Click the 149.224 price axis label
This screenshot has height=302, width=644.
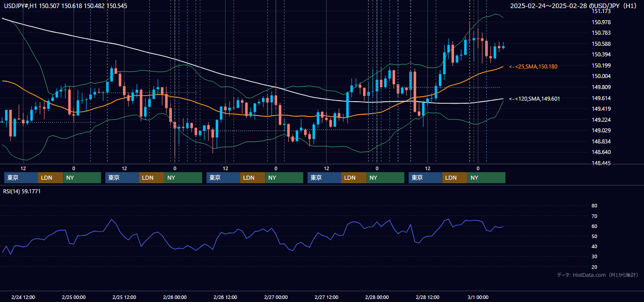pyautogui.click(x=601, y=120)
